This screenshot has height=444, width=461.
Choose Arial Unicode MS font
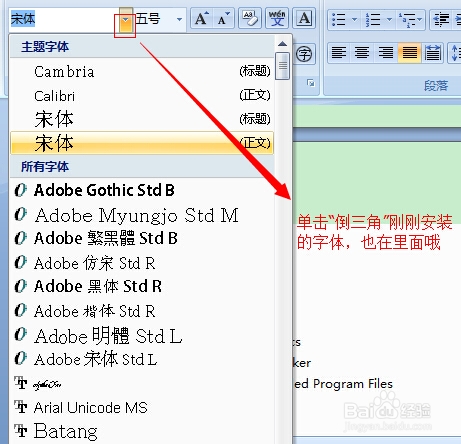click(x=142, y=407)
